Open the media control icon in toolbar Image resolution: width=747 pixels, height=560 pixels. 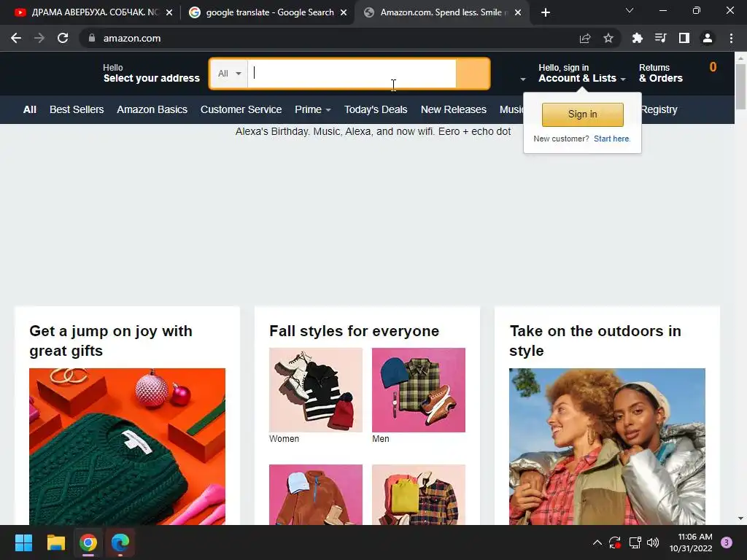tap(660, 38)
